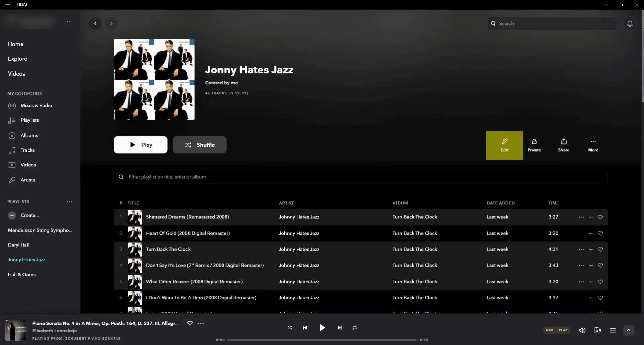
Task: Open options for Turn Back The Clock track
Action: [x=581, y=249]
